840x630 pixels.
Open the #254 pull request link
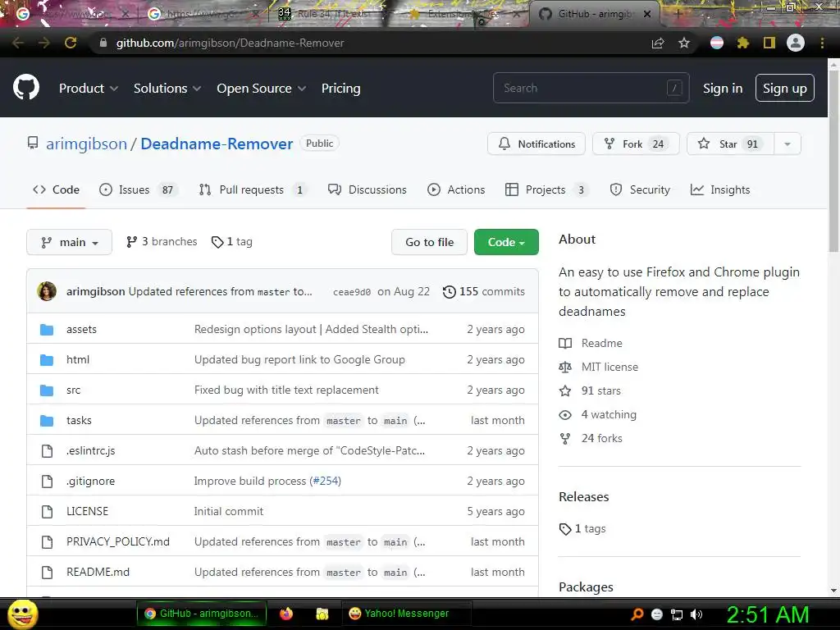(325, 481)
